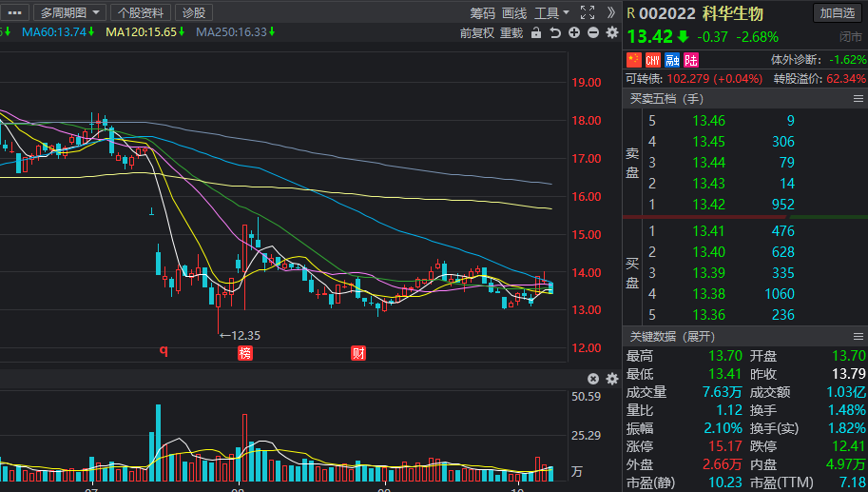
Task: Click buy level 5 price 13.36
Action: click(708, 315)
